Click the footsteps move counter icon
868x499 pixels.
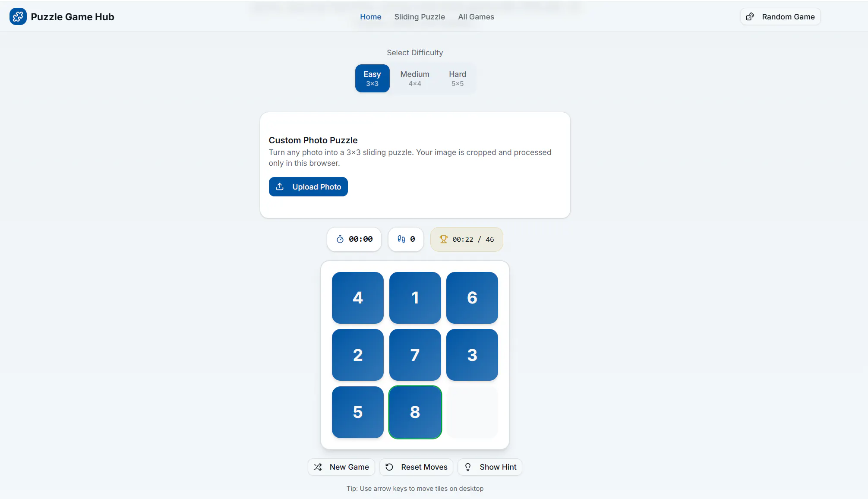click(401, 239)
